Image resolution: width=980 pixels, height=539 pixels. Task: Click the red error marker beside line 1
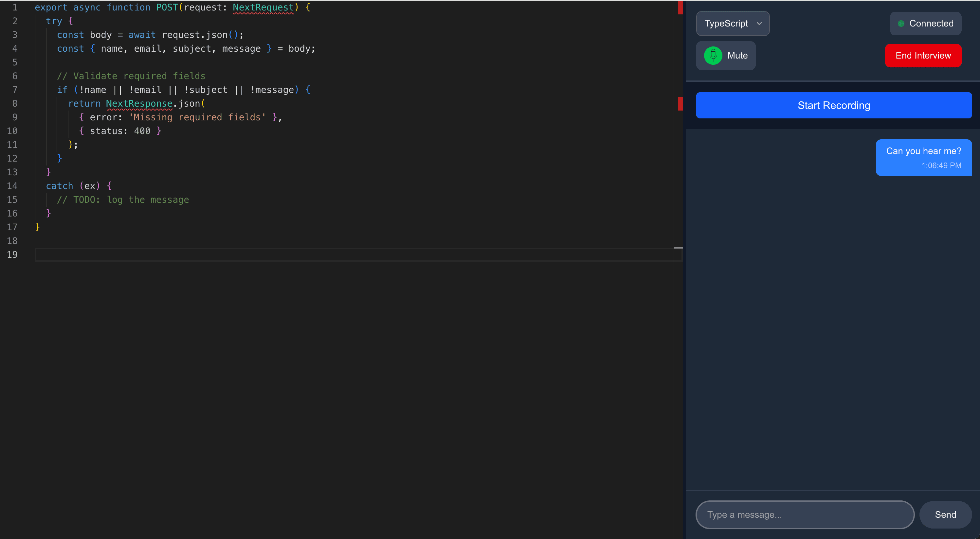click(680, 7)
